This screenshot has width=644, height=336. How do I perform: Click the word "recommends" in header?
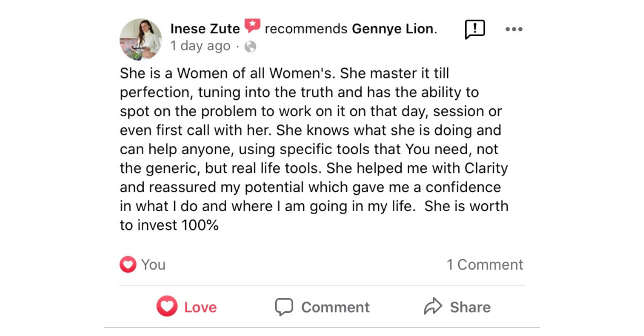pos(306,29)
